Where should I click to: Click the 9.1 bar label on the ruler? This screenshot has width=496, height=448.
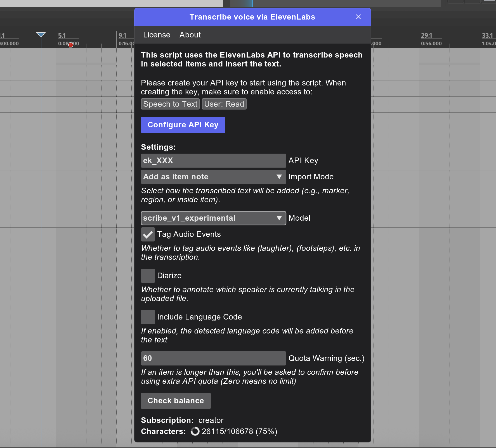(122, 35)
